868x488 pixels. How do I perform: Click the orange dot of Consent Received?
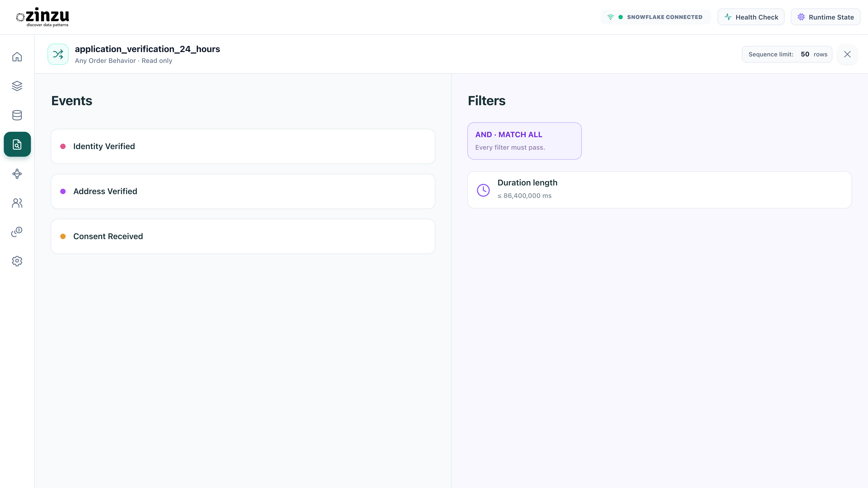[x=63, y=236]
